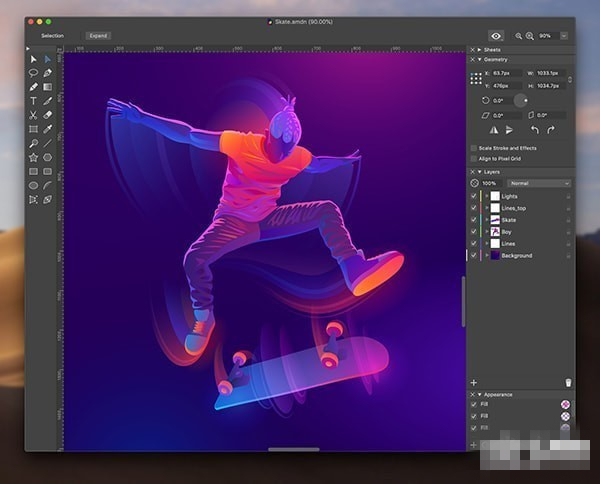Image resolution: width=600 pixels, height=484 pixels.
Task: Select the Lasso selection tool
Action: (33, 73)
